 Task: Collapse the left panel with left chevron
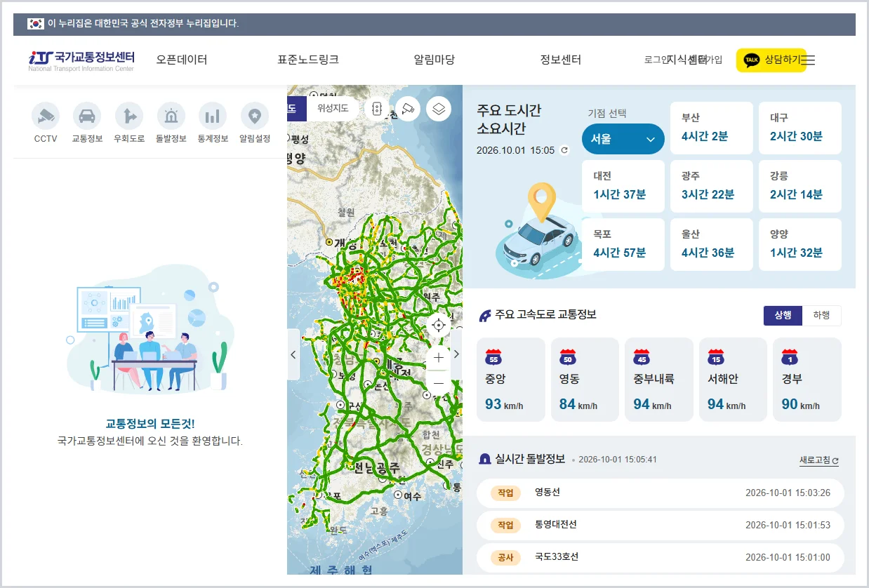point(293,354)
